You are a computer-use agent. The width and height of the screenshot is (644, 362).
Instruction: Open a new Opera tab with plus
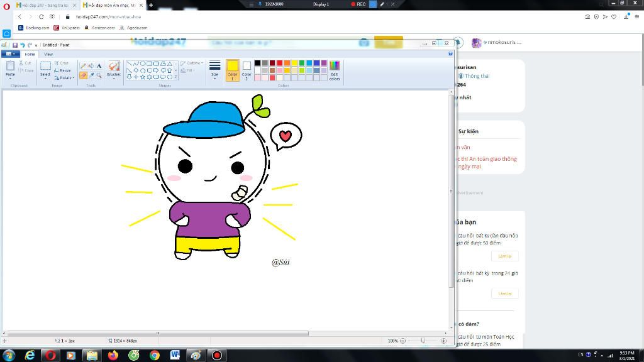pos(151,5)
